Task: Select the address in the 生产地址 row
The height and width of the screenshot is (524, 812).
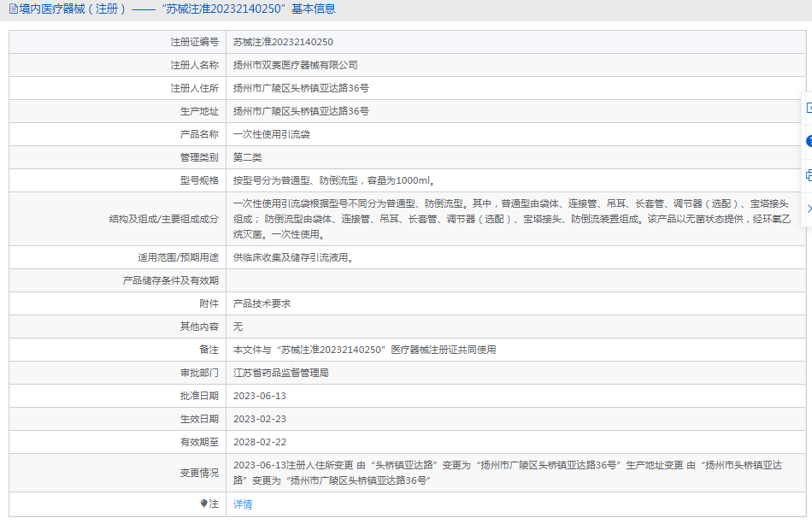Action: pyautogui.click(x=301, y=111)
